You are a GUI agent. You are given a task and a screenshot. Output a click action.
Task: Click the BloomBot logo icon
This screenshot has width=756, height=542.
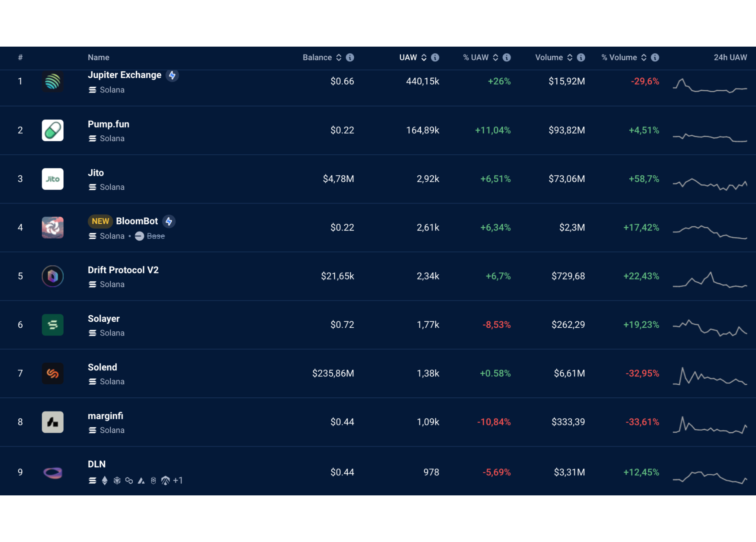[x=53, y=228]
